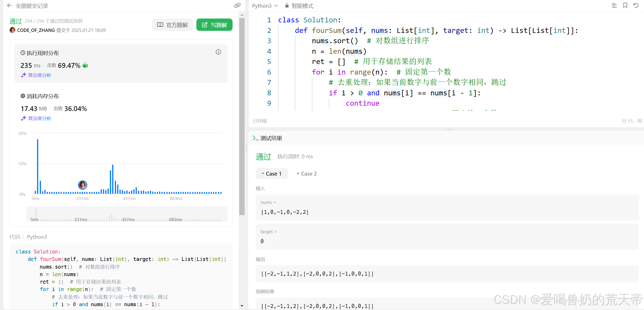Format code with the align lines icon
The height and width of the screenshot is (310, 644).
[x=614, y=5]
